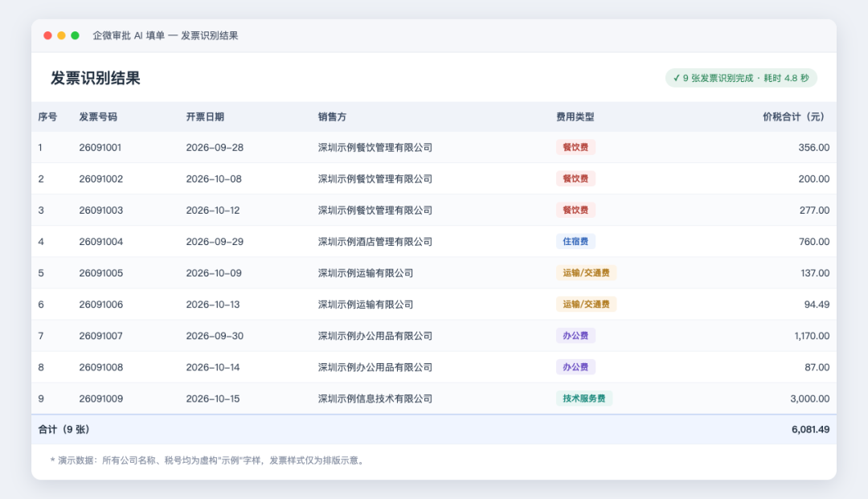The width and height of the screenshot is (868, 499).
Task: Click the amount 87.00
Action: tap(817, 367)
